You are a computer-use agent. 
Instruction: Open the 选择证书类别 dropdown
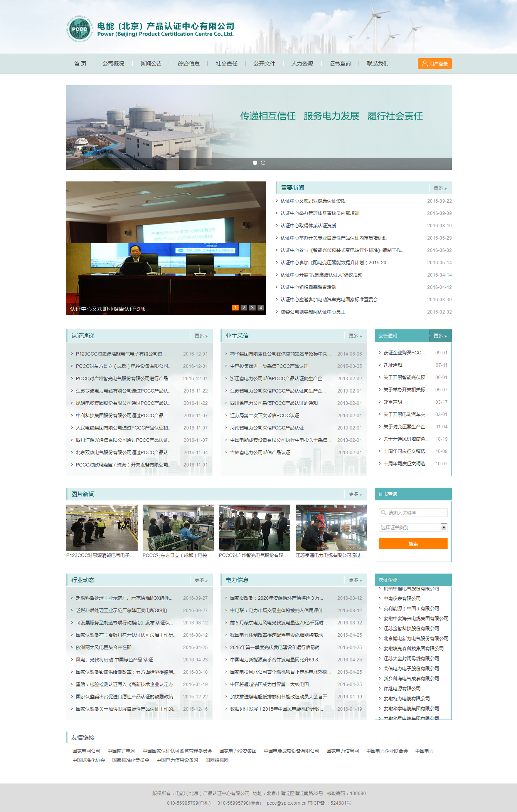click(x=413, y=527)
